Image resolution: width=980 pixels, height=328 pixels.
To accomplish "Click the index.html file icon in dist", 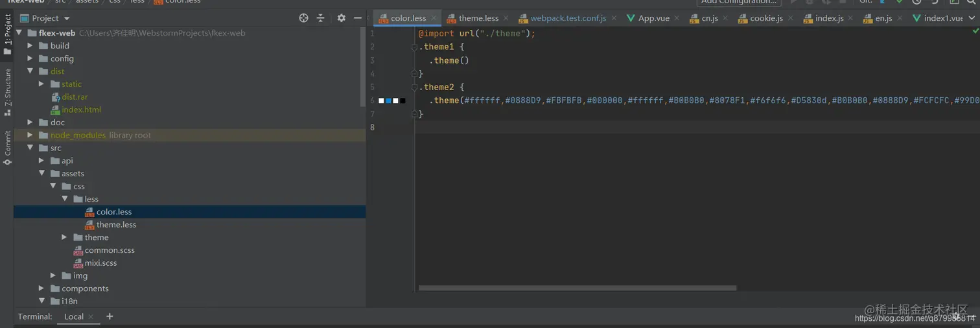I will click(55, 110).
